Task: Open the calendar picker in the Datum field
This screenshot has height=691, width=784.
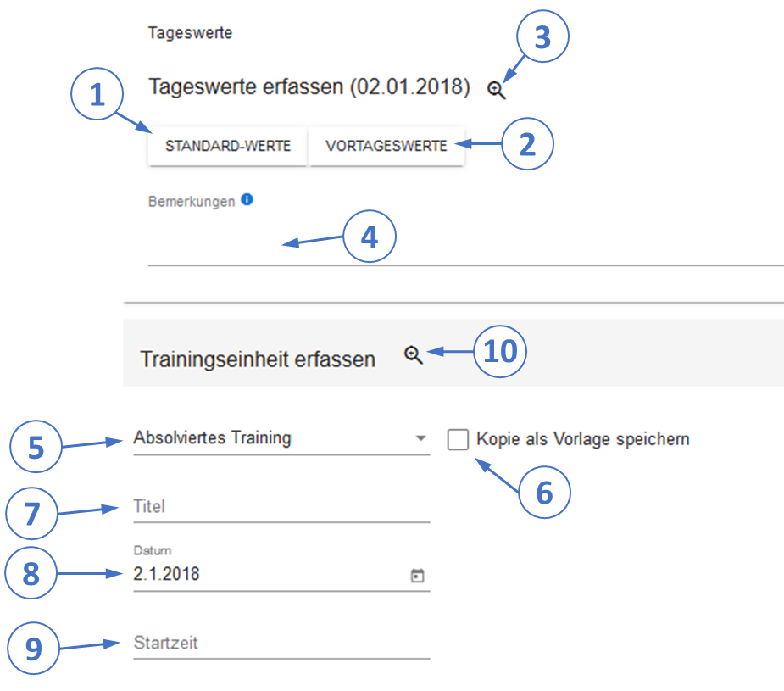Action: point(417,577)
